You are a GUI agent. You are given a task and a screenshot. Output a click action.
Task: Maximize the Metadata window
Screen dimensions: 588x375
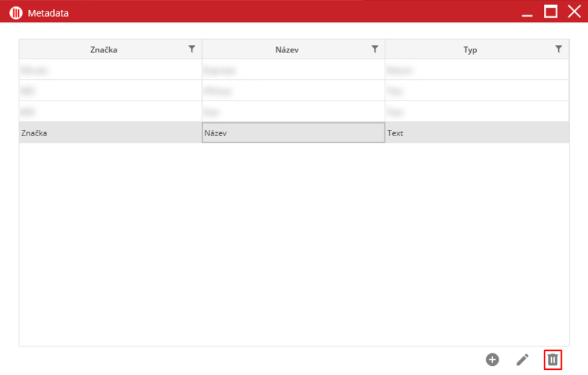(x=551, y=12)
